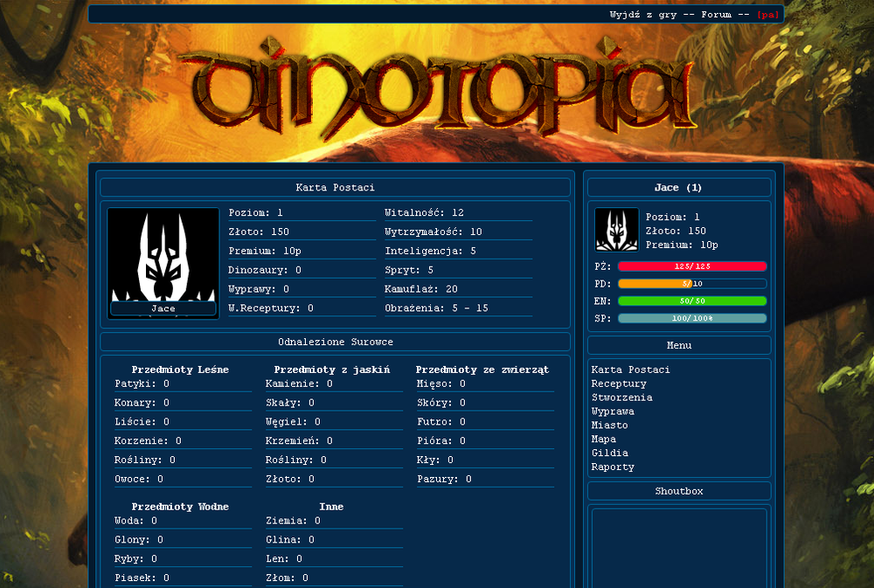Click the Futro: 0 resource row
This screenshot has height=588, width=874.
[485, 422]
